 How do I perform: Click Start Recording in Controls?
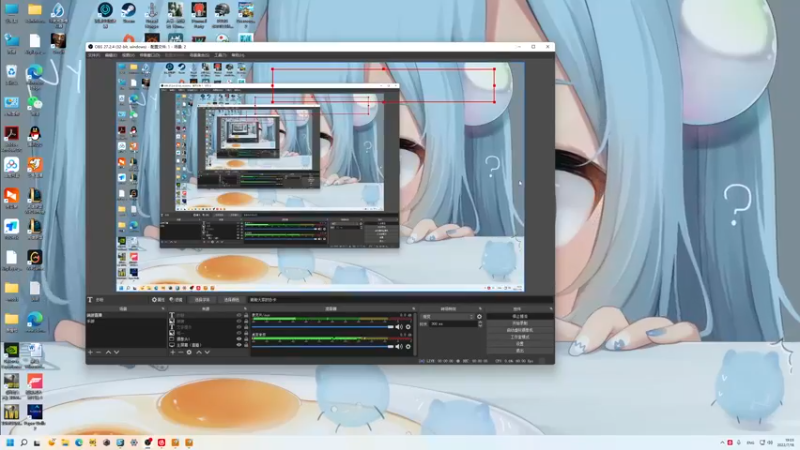520,323
